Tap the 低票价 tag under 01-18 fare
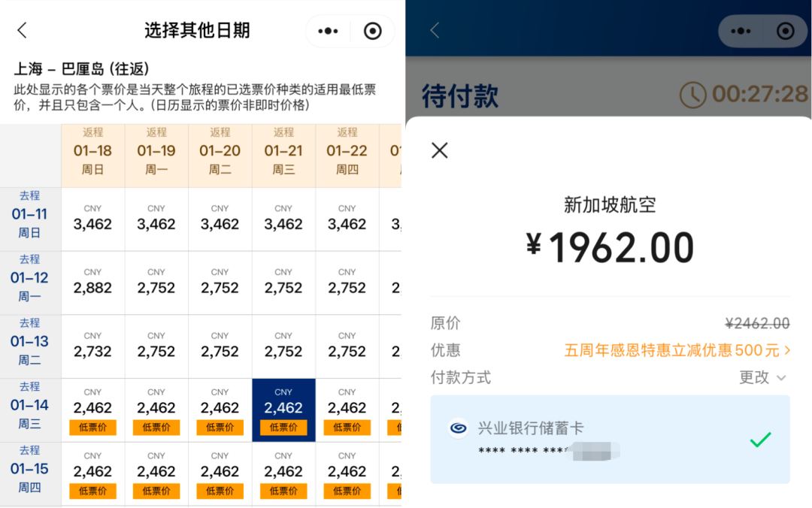 point(92,428)
